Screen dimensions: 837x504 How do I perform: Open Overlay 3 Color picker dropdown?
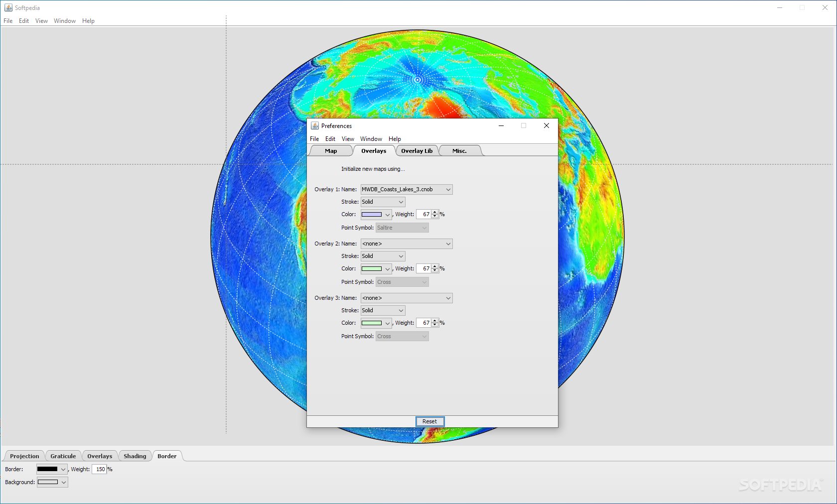[x=376, y=323]
